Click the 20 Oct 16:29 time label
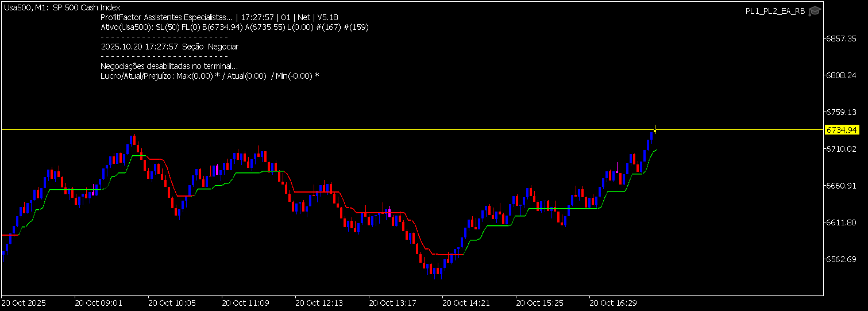 (613, 302)
